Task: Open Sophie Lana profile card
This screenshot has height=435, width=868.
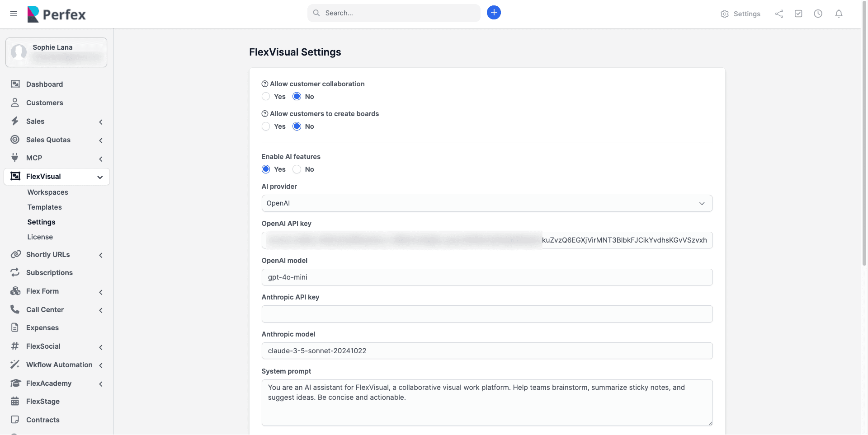Action: tap(56, 52)
